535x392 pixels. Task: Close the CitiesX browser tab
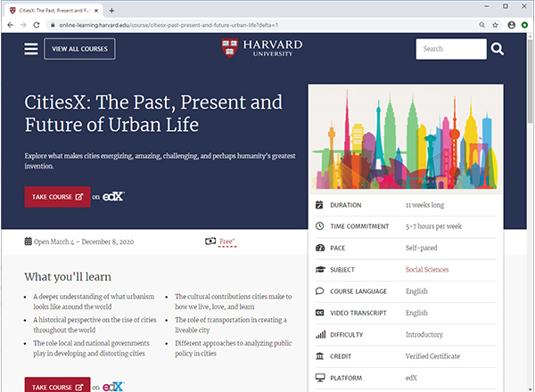pos(95,9)
